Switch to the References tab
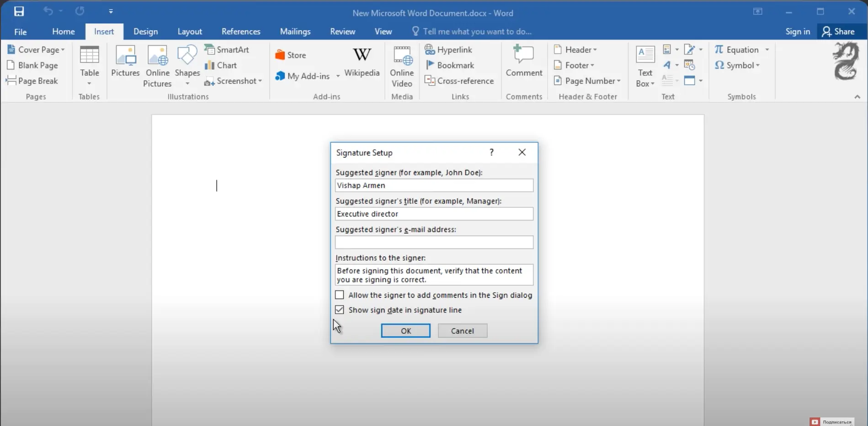This screenshot has width=868, height=426. pyautogui.click(x=241, y=32)
